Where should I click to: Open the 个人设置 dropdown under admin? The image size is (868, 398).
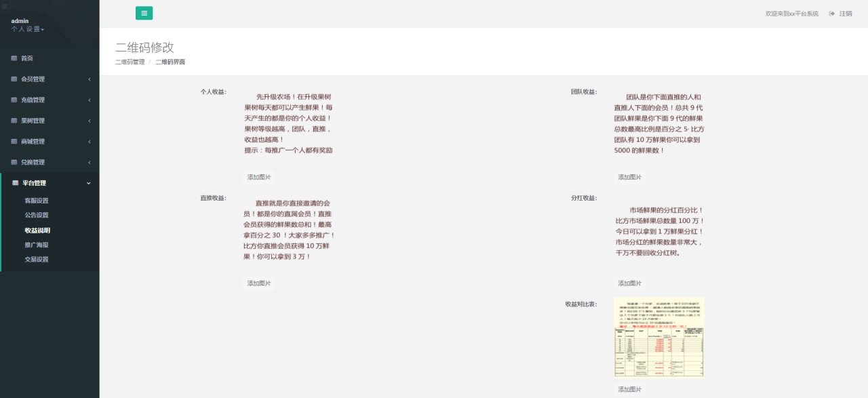click(x=28, y=29)
